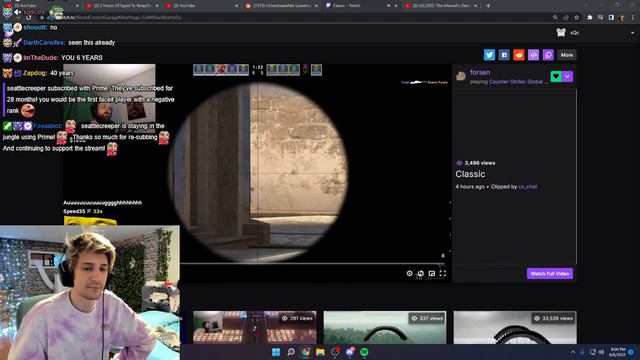Open Windows Start menu
The width and height of the screenshot is (640, 360).
click(x=276, y=352)
